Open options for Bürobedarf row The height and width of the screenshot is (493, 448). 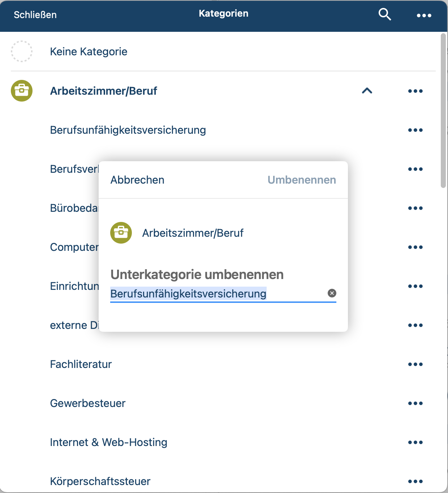pos(415,208)
